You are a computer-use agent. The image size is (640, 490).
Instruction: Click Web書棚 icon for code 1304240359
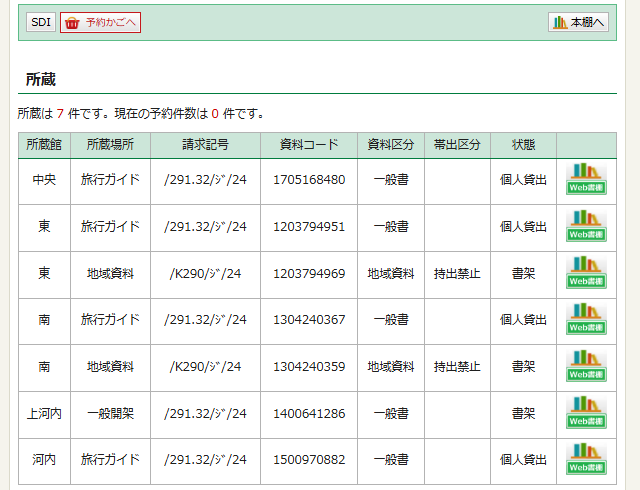(x=586, y=366)
